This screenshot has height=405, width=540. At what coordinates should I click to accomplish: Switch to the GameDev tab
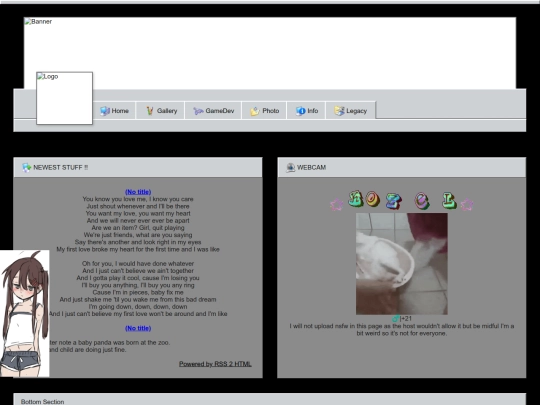pyautogui.click(x=213, y=111)
